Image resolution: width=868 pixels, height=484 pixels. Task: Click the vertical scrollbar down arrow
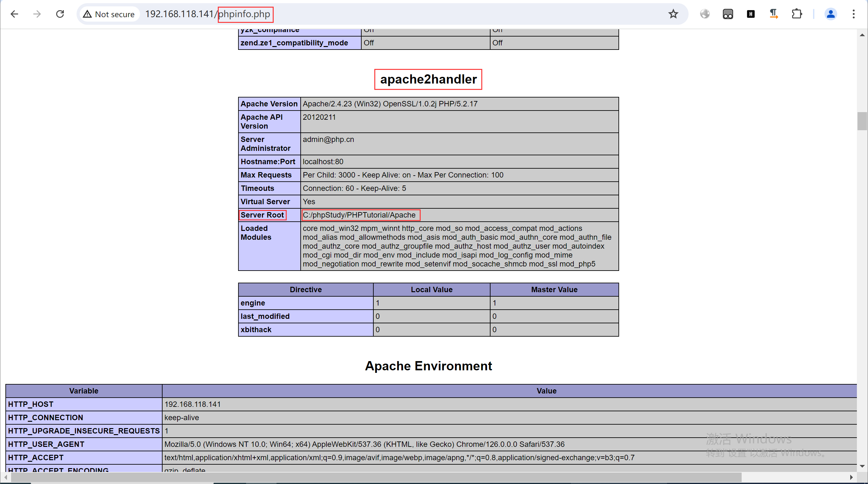pyautogui.click(x=862, y=466)
